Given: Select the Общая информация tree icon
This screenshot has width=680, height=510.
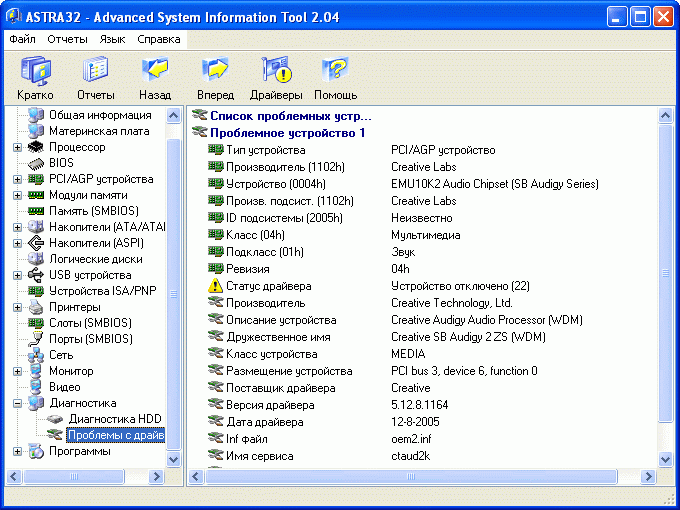Looking at the screenshot, I should [36, 115].
